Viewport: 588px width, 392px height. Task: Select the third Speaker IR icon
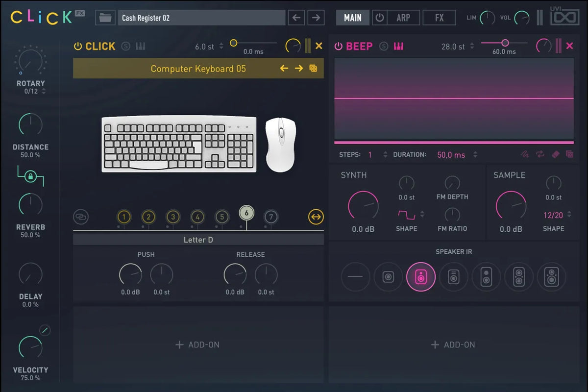(x=420, y=277)
